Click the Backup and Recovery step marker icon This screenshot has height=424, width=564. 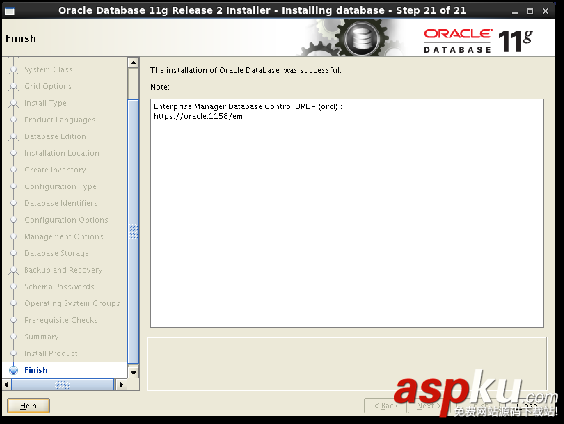(14, 270)
